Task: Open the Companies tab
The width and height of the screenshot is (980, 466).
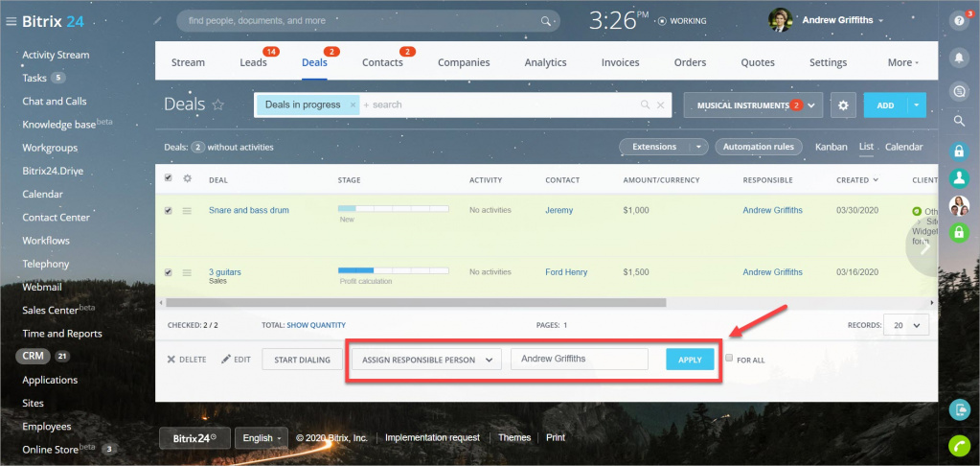Action: click(x=464, y=62)
